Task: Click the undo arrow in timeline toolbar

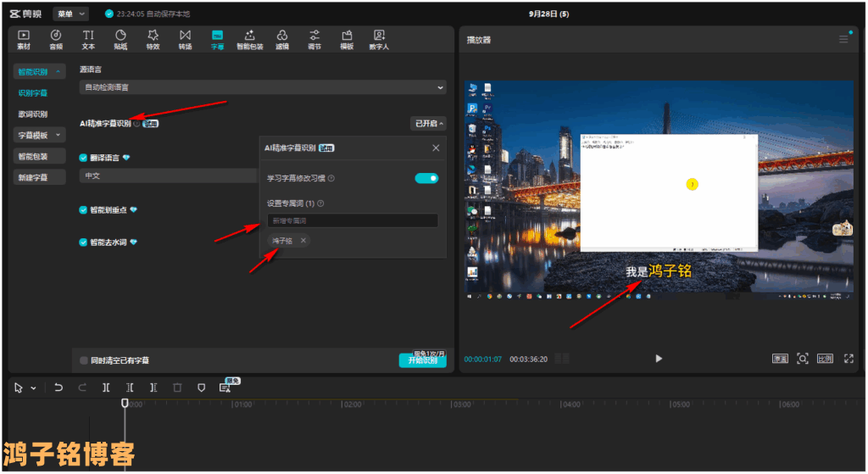Action: [x=58, y=388]
